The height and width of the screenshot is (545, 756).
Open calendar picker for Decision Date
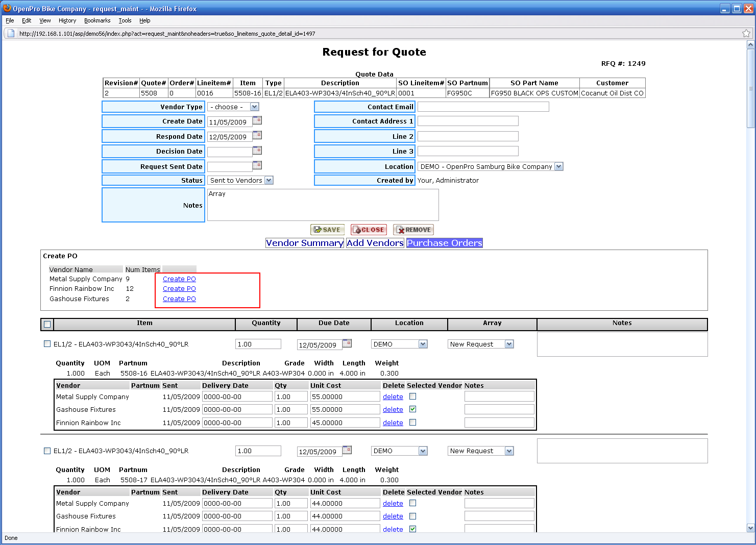257,151
